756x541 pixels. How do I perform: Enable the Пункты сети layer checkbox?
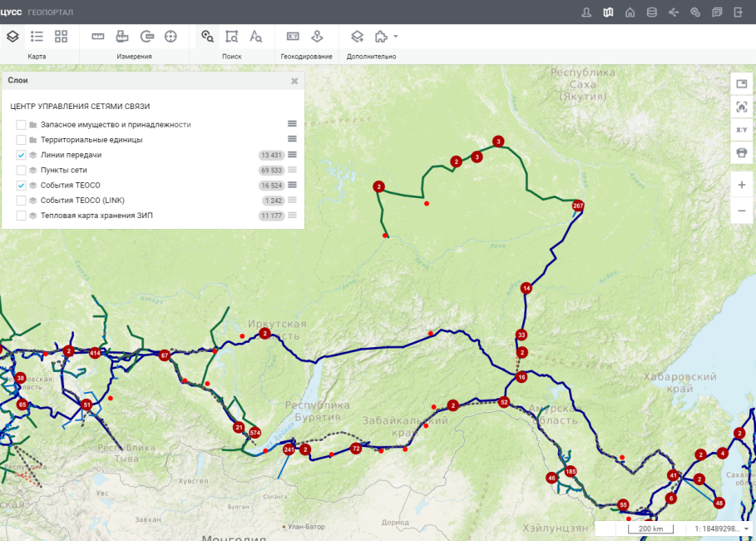(21, 170)
